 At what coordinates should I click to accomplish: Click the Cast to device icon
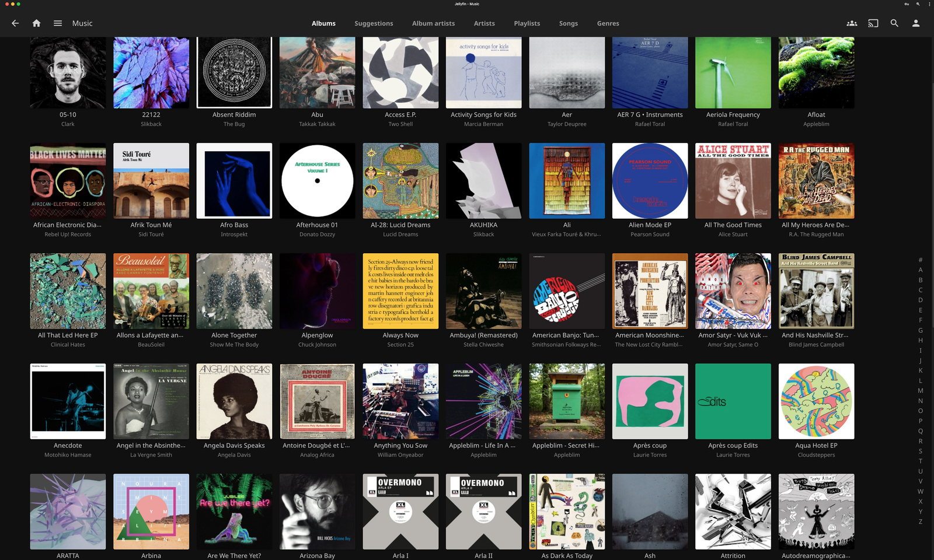click(x=873, y=23)
